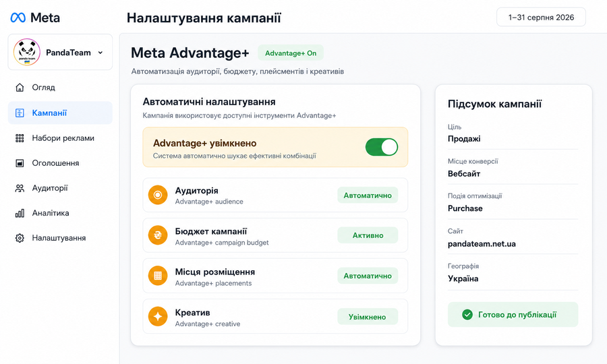Image resolution: width=607 pixels, height=364 pixels.
Task: Click the orange Місця розміщення grid icon
Action: (158, 276)
